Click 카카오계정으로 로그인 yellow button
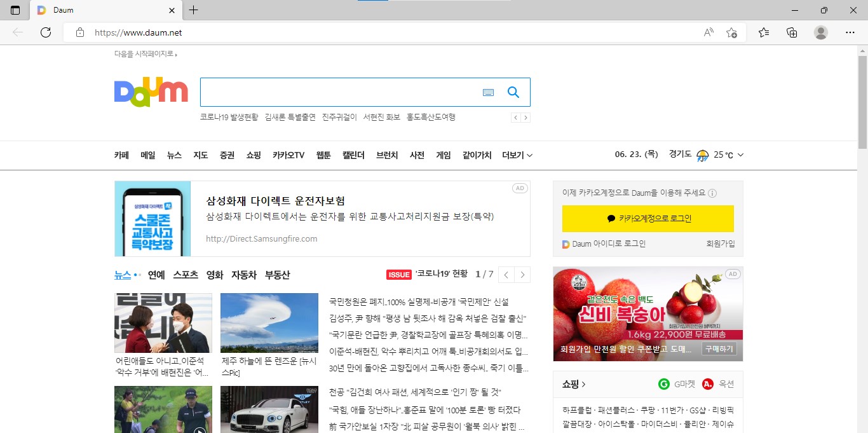The height and width of the screenshot is (433, 868). (648, 219)
